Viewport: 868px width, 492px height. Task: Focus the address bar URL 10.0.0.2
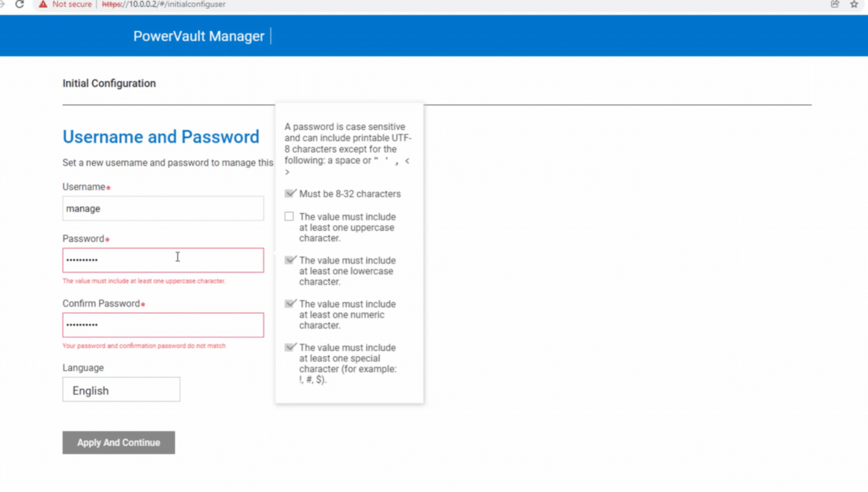click(164, 4)
